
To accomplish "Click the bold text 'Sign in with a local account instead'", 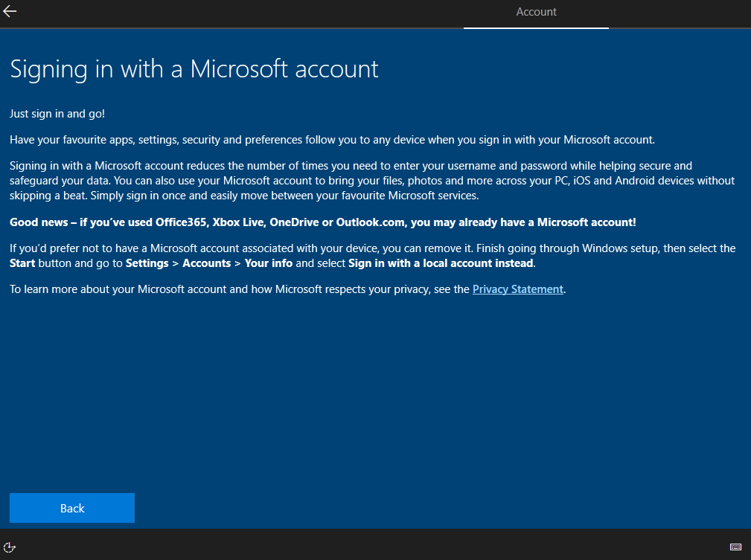I will click(441, 263).
